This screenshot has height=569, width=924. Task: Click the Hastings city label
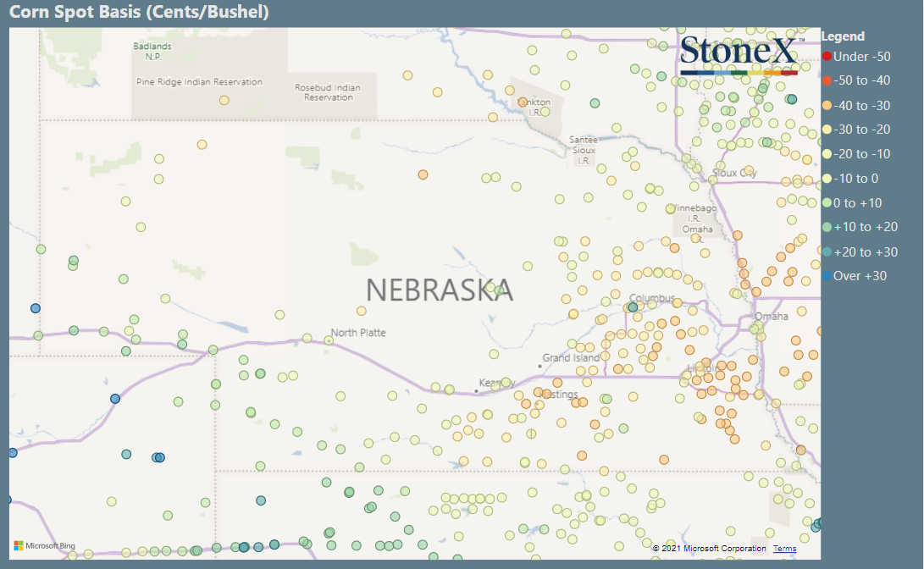coord(560,395)
